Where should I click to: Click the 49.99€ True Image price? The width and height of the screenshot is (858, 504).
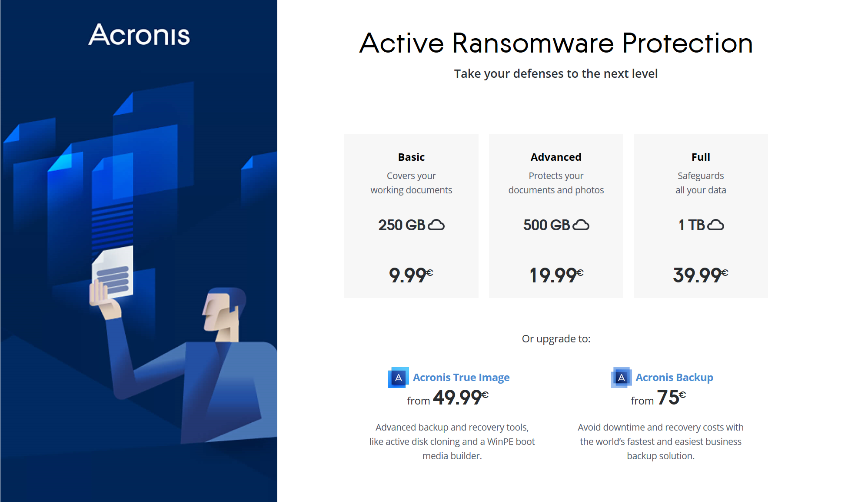click(x=461, y=397)
